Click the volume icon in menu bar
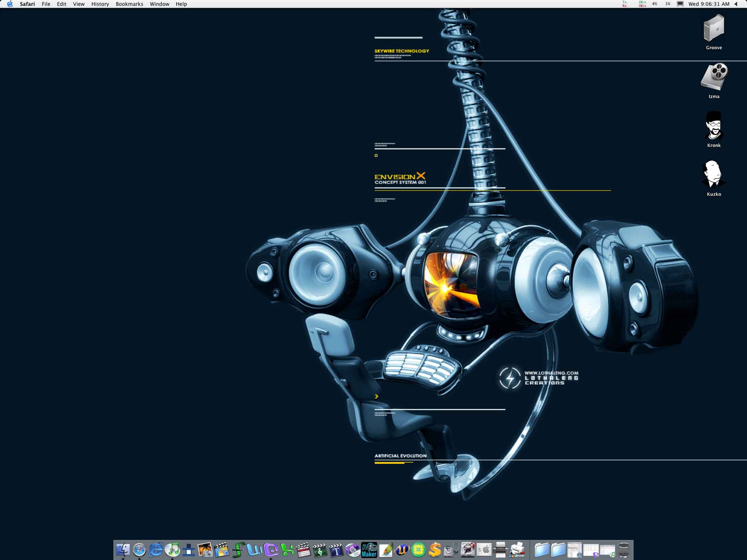747x560 pixels. click(x=736, y=4)
